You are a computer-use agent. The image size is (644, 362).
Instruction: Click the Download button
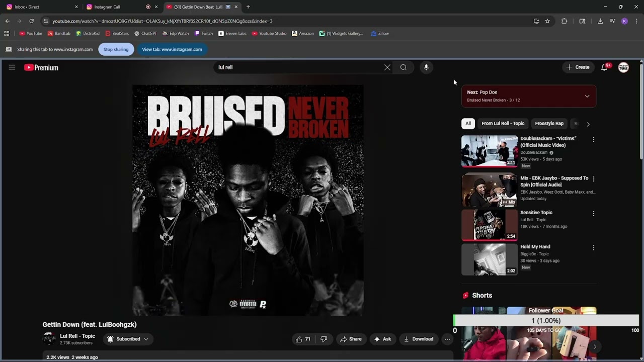418,339
